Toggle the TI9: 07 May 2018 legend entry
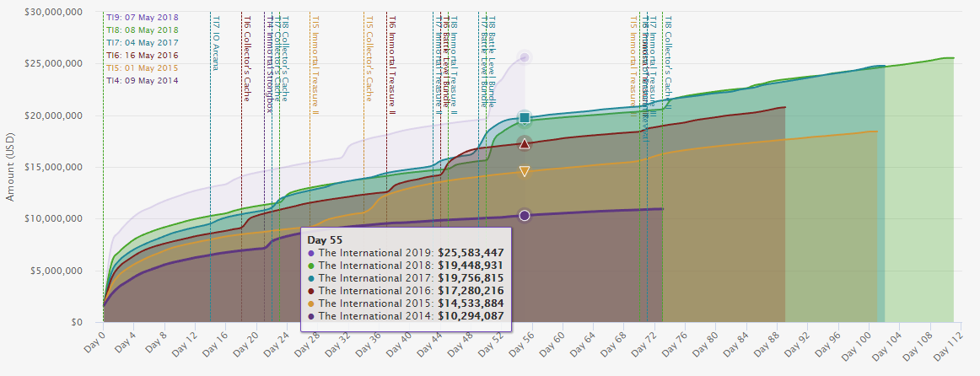The height and width of the screenshot is (376, 980). (142, 18)
